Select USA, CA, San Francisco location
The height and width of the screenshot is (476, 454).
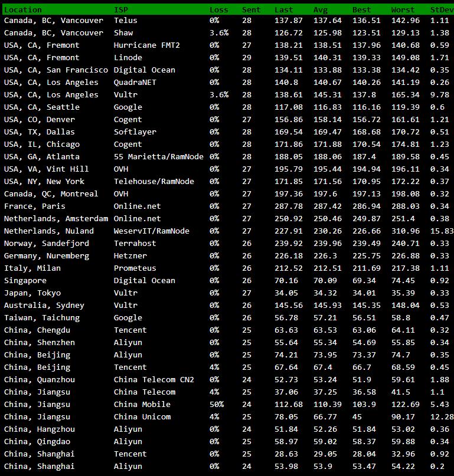click(x=56, y=70)
